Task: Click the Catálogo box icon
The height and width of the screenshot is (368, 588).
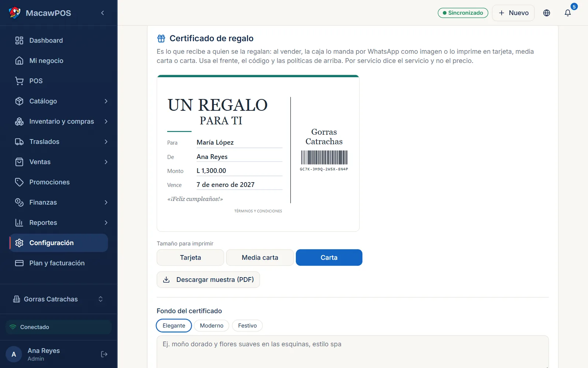Action: coord(19,101)
